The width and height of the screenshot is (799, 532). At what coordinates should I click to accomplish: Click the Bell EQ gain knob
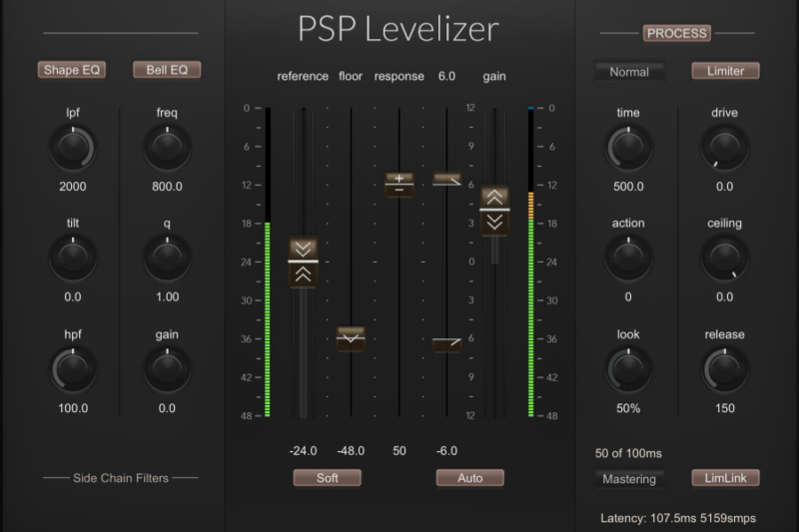[x=167, y=369]
